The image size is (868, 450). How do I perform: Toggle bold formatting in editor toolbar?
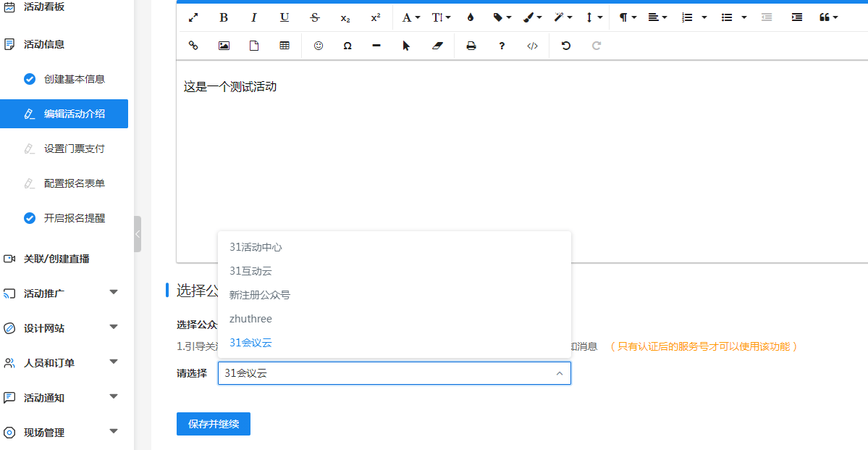(x=224, y=17)
